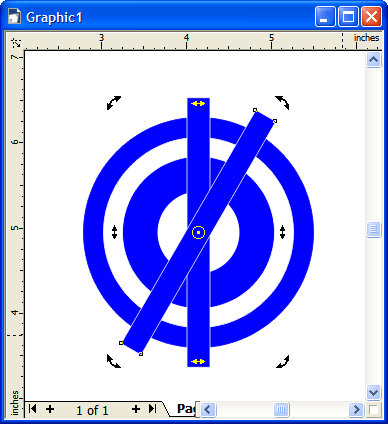
Task: Add a page after with right plus
Action: (136, 409)
